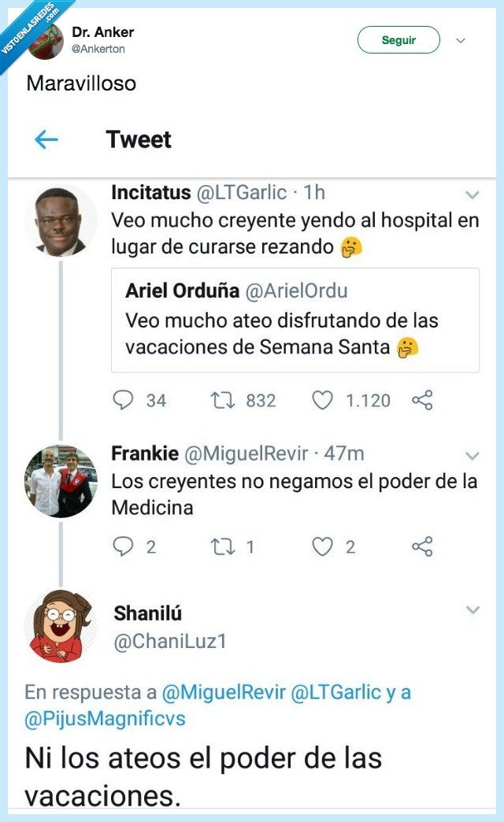Retweet Frankie's tweet
The height and width of the screenshot is (822, 504).
tap(218, 544)
